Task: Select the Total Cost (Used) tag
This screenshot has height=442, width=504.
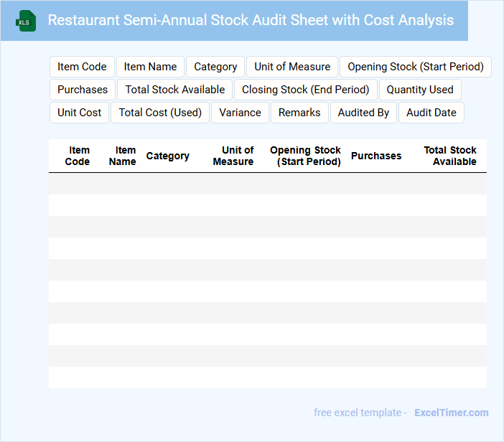Action: point(160,113)
